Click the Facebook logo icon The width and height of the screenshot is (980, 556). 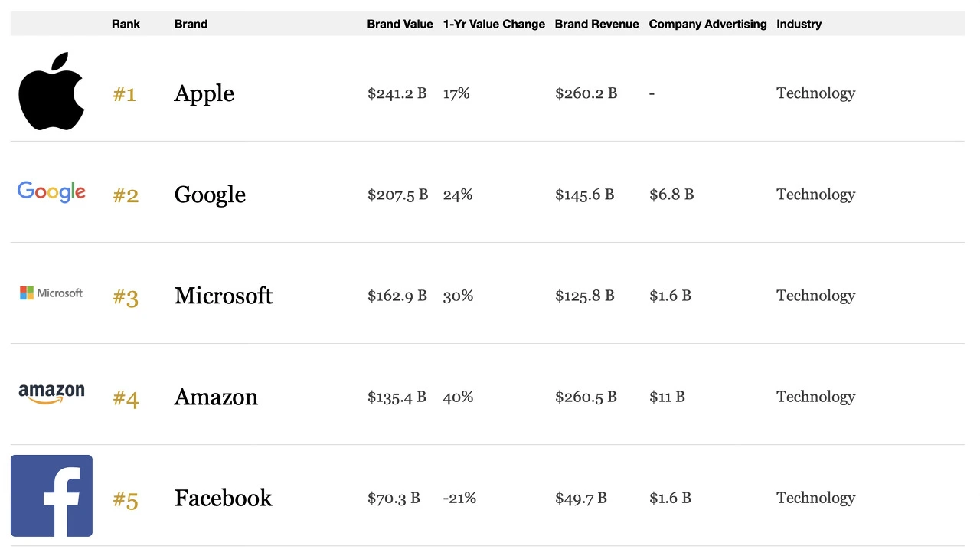pos(51,495)
